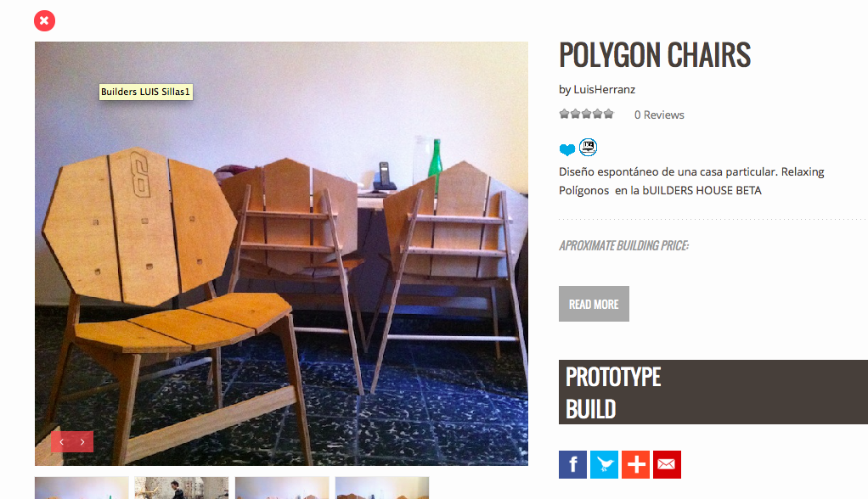
Task: Rate the project one star
Action: point(564,114)
